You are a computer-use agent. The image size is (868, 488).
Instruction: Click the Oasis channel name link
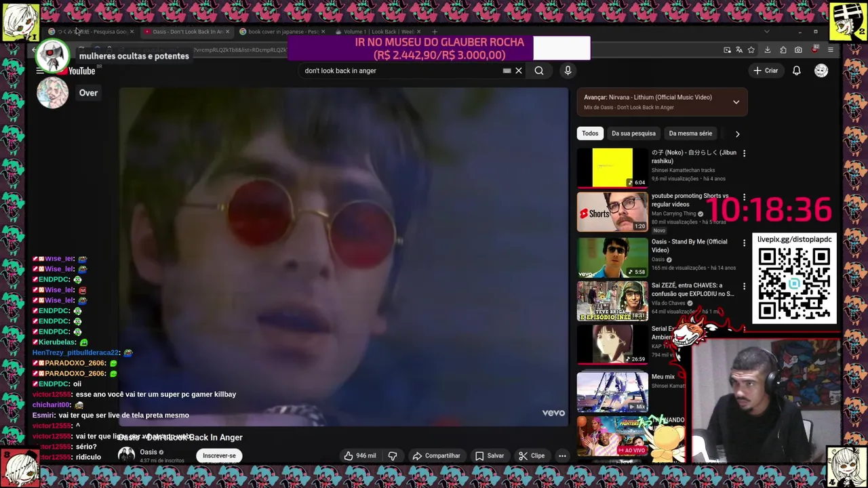point(149,452)
